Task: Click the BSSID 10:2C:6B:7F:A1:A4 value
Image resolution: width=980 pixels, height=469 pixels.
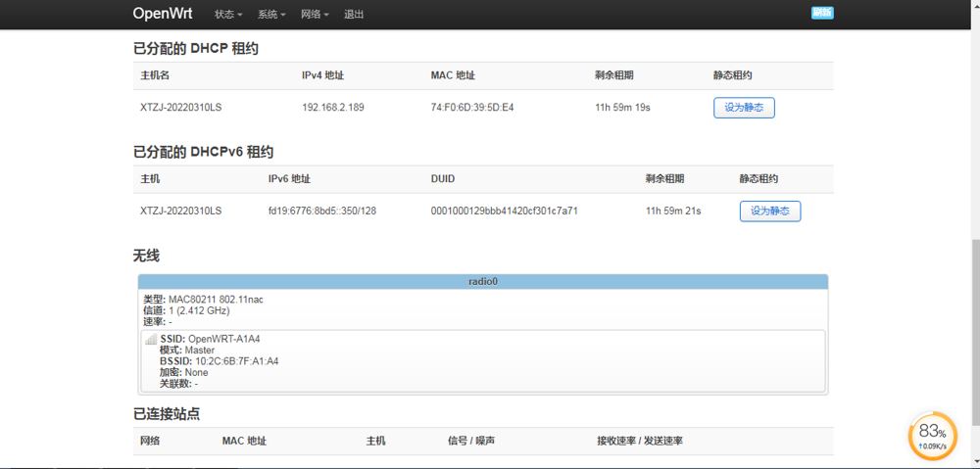Action: [235, 361]
